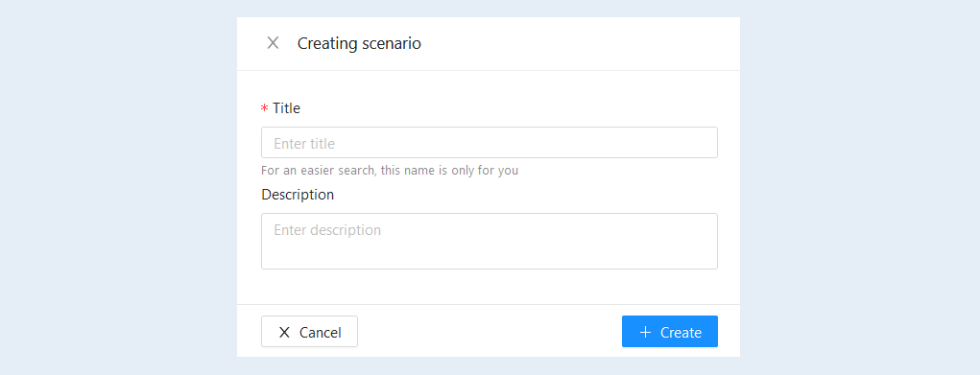Screen dimensions: 980x375
Task: Click the helper text under Title field
Action: point(390,170)
